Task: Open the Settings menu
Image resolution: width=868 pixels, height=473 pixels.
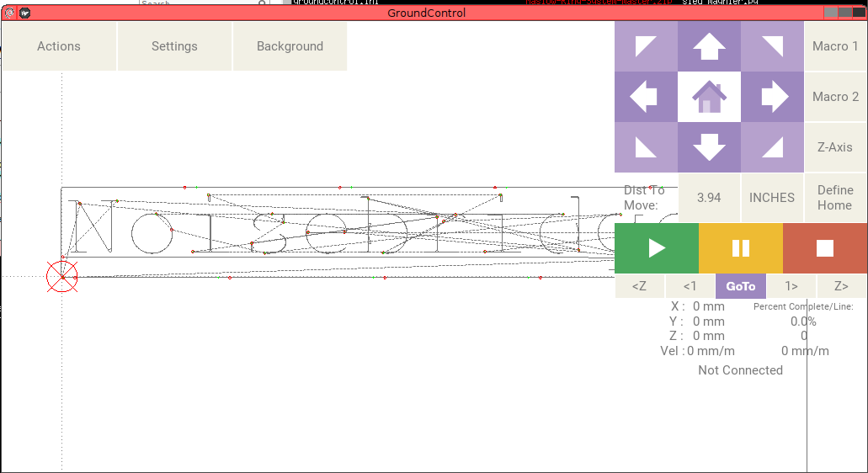Action: (174, 46)
